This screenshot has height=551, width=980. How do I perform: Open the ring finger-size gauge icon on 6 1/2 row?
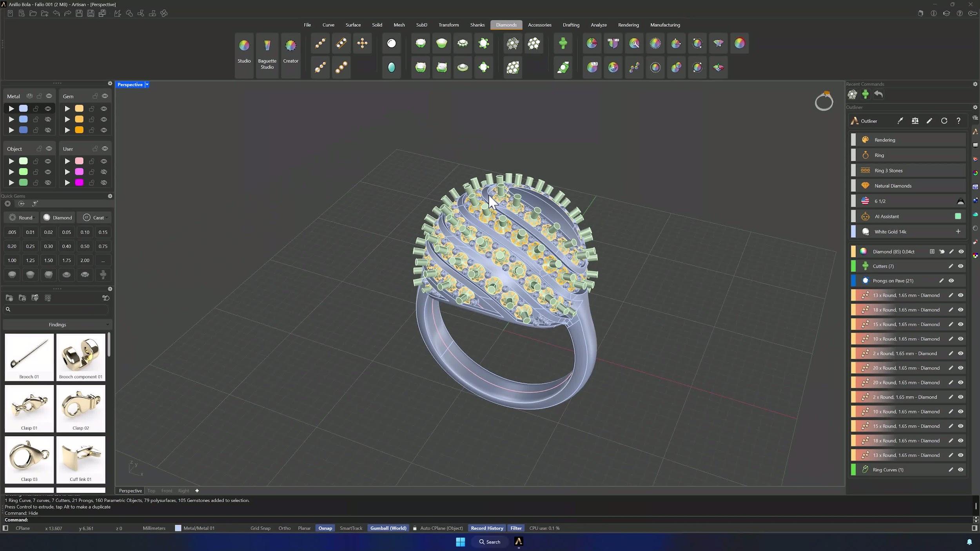click(x=960, y=201)
